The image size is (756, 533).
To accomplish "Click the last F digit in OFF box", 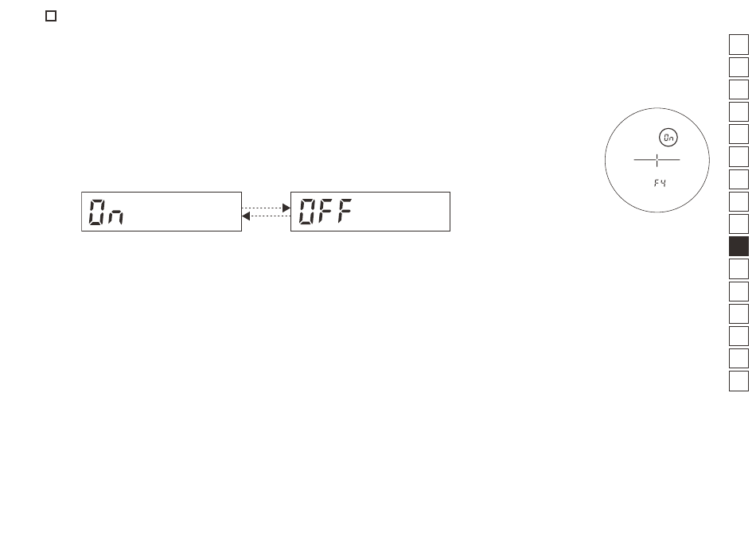I will point(345,212).
